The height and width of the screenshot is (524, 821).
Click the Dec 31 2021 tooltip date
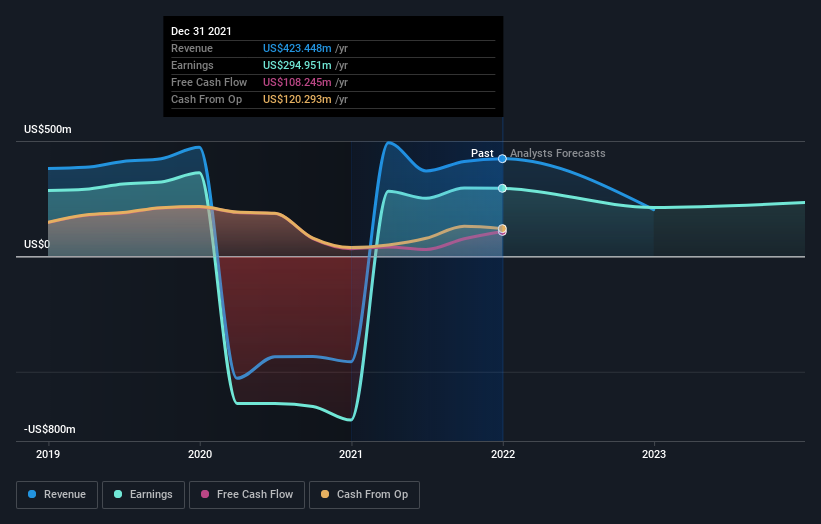click(x=201, y=31)
